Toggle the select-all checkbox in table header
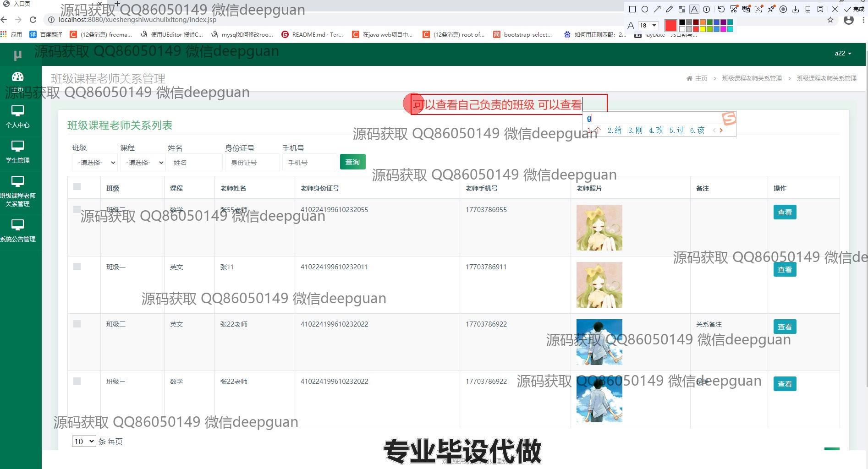Viewport: 868px width, 469px height. [x=77, y=186]
